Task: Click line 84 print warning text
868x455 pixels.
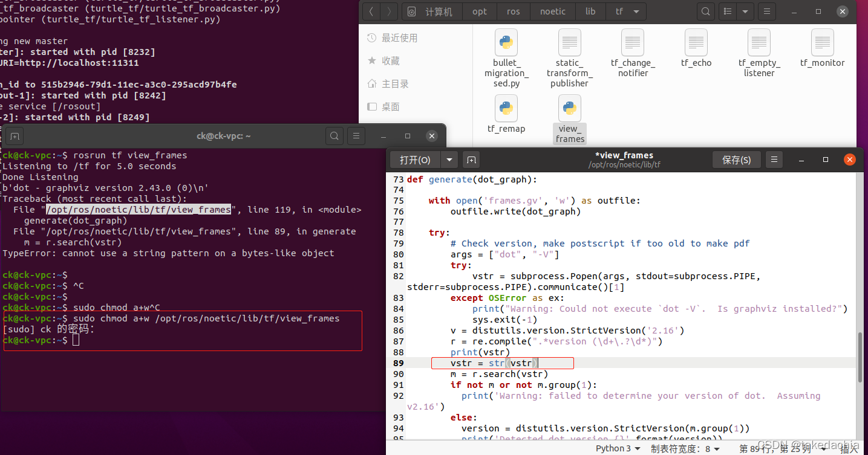Action: tap(660, 309)
